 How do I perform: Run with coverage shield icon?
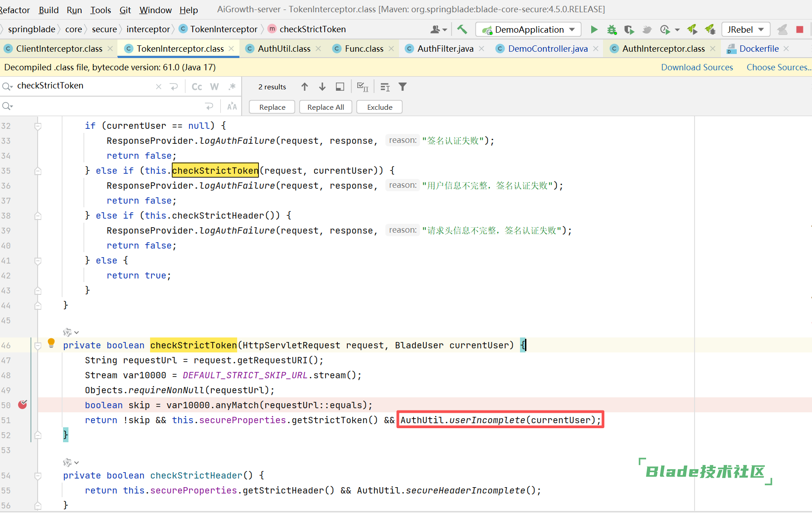[x=629, y=29]
